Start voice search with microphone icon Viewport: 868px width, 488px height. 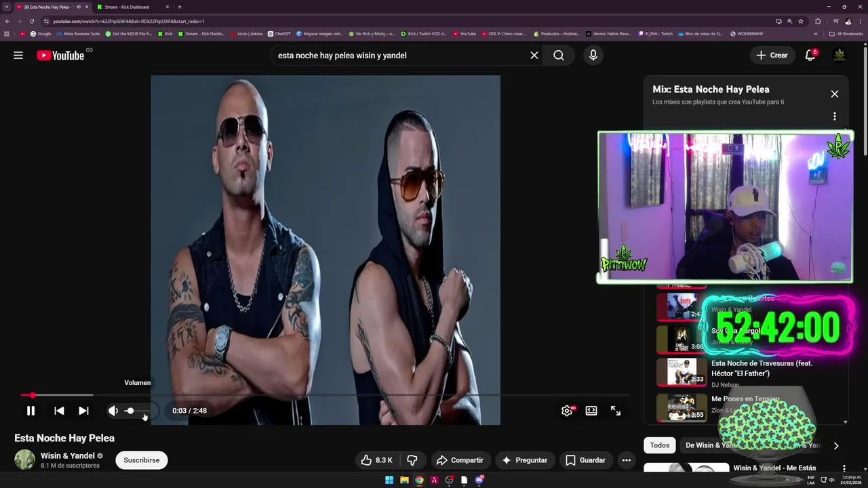[593, 56]
